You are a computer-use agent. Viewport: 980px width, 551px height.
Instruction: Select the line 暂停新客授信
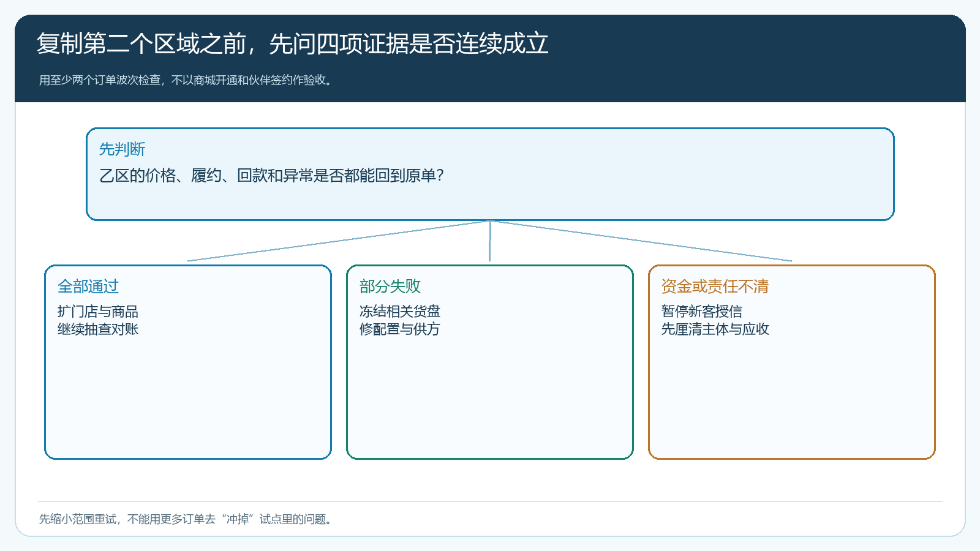click(x=702, y=312)
